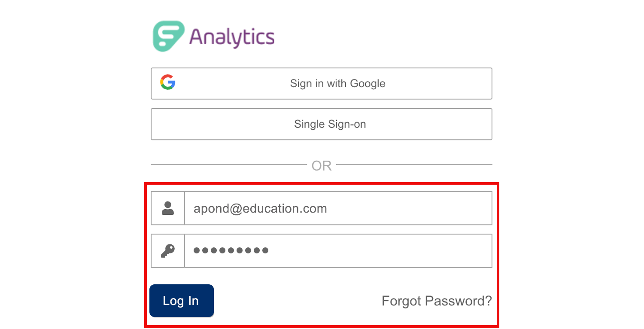The height and width of the screenshot is (329, 644).
Task: Click the masked password dots
Action: tap(231, 250)
